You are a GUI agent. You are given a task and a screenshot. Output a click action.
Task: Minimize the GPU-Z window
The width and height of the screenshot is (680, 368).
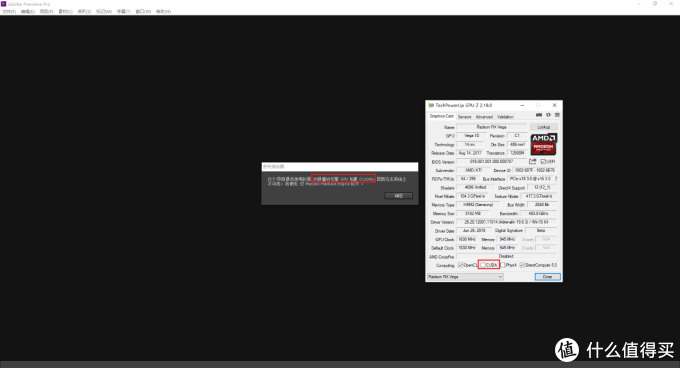coord(522,105)
